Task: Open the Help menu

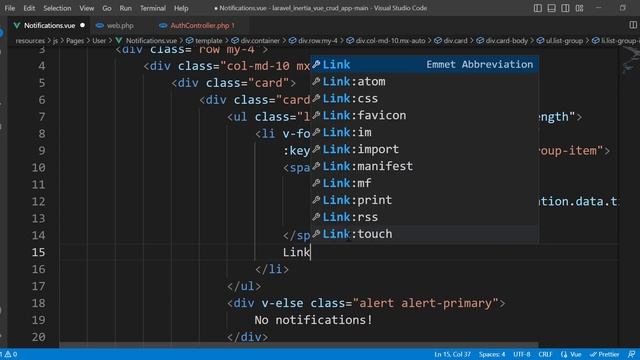Action: pyautogui.click(x=181, y=8)
